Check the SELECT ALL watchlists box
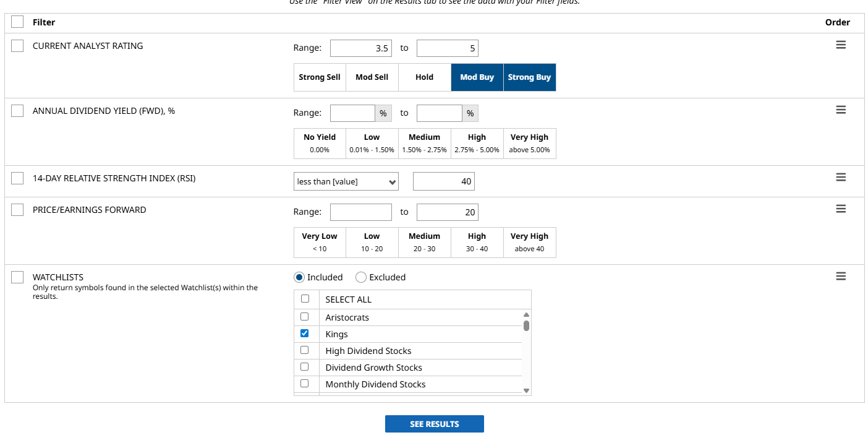 point(305,298)
